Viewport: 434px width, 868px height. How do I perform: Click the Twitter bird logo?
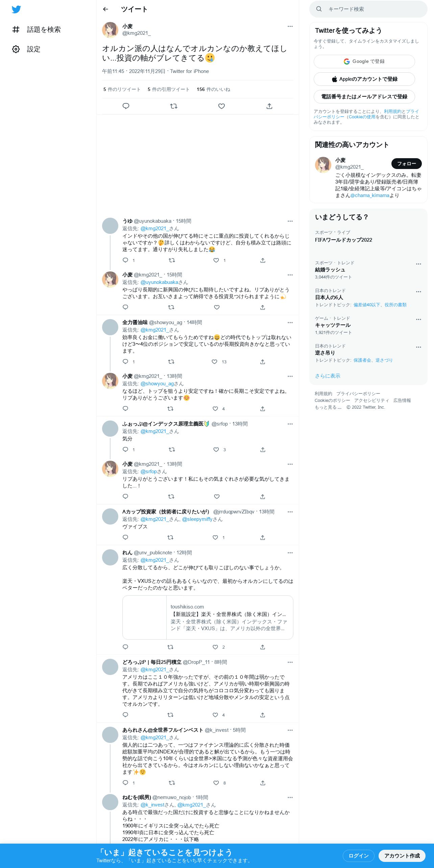(x=16, y=9)
